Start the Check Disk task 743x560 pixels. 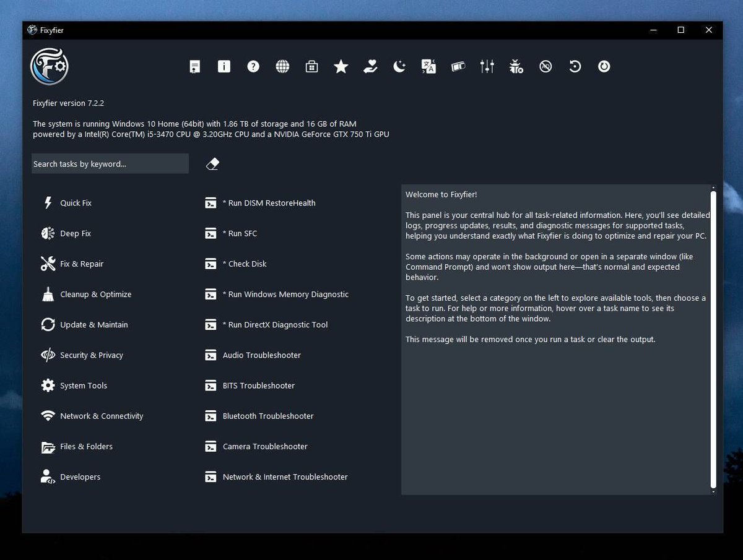[235, 264]
